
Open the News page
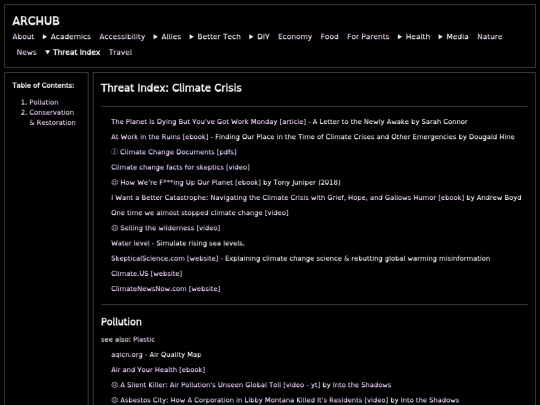[27, 52]
